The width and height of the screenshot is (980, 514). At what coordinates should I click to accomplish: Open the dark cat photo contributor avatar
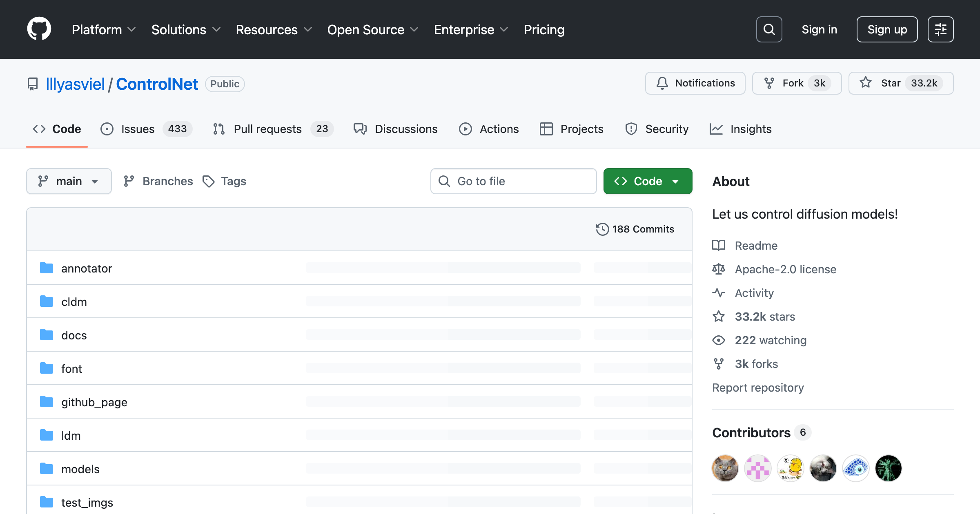(x=823, y=468)
